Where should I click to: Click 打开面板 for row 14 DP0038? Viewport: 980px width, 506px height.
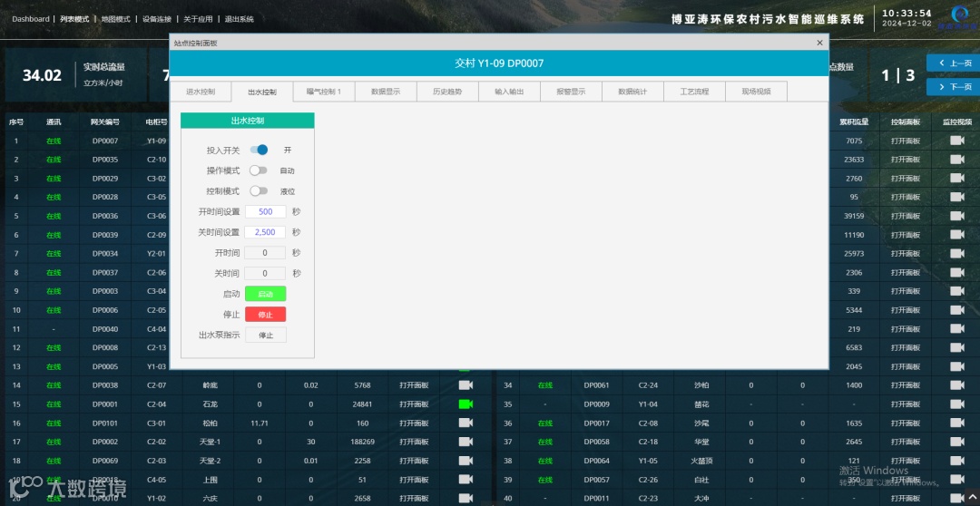(415, 385)
